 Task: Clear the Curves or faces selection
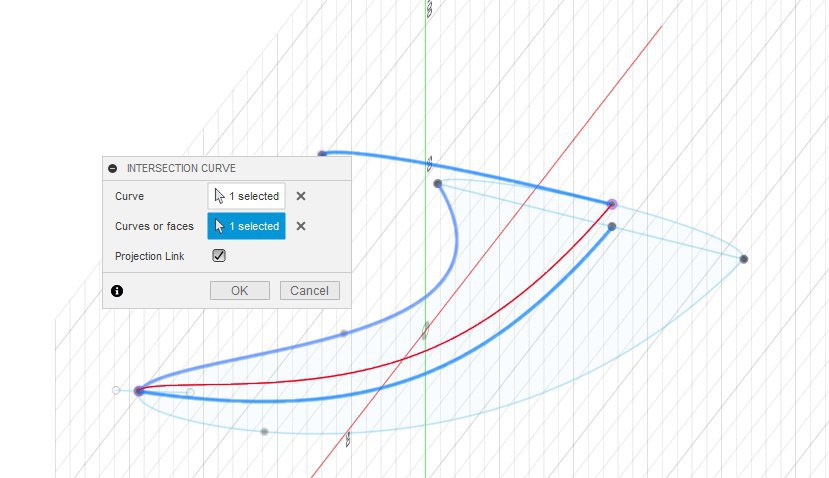301,226
